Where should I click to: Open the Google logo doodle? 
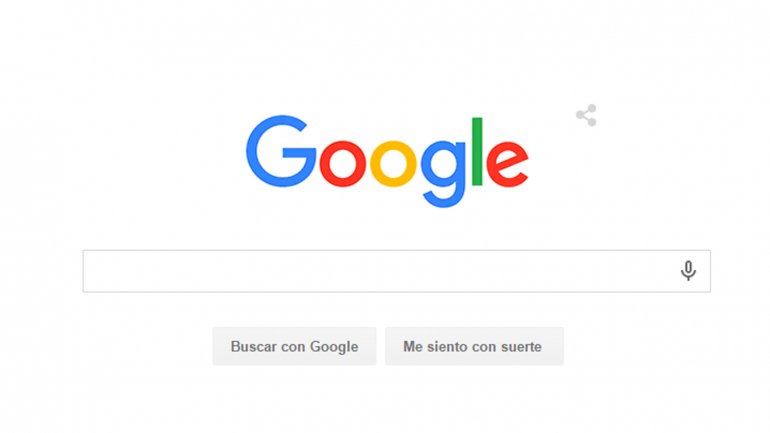[x=387, y=161]
